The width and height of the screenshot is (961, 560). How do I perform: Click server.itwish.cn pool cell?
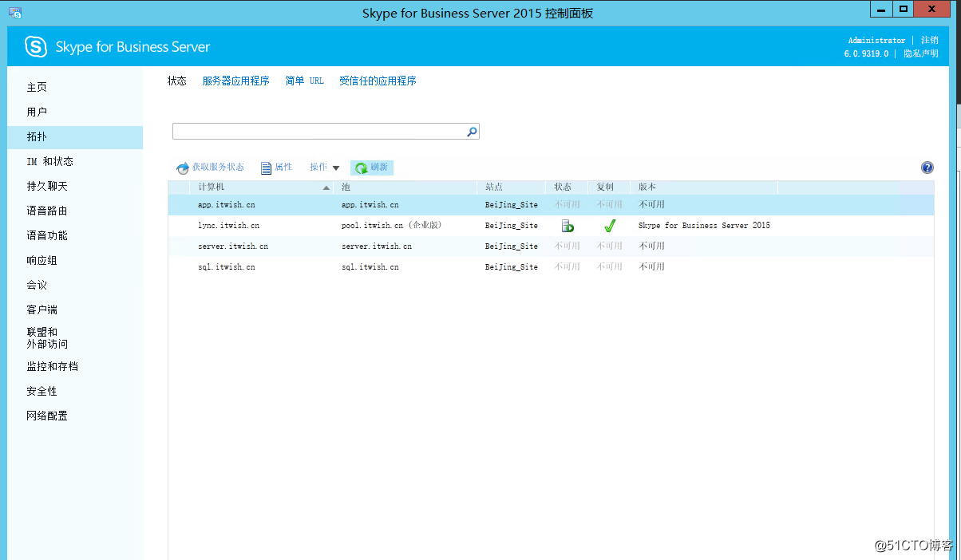click(377, 246)
